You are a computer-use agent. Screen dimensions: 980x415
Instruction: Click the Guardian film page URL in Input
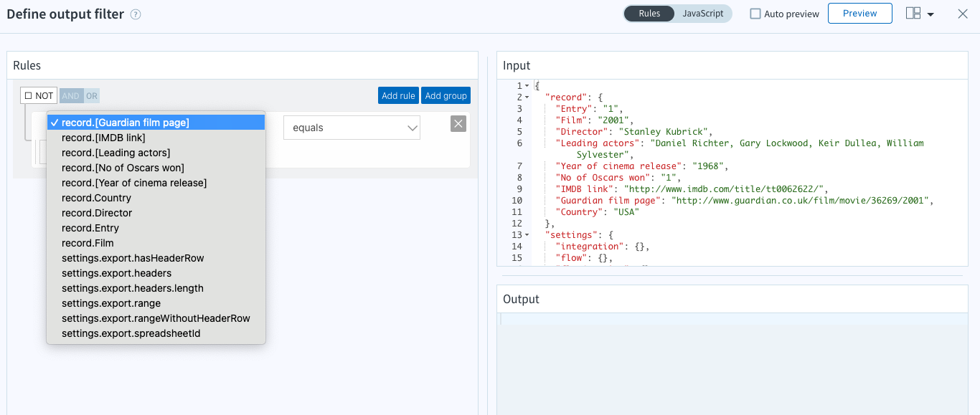[801, 201]
